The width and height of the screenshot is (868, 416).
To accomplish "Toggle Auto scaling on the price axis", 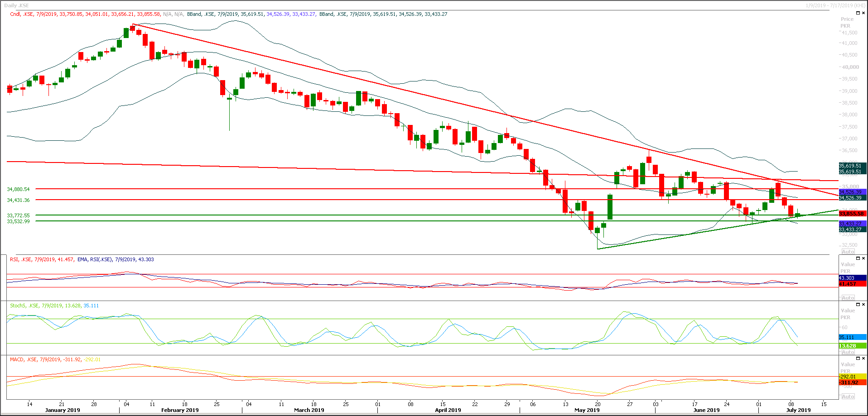I will pos(848,251).
